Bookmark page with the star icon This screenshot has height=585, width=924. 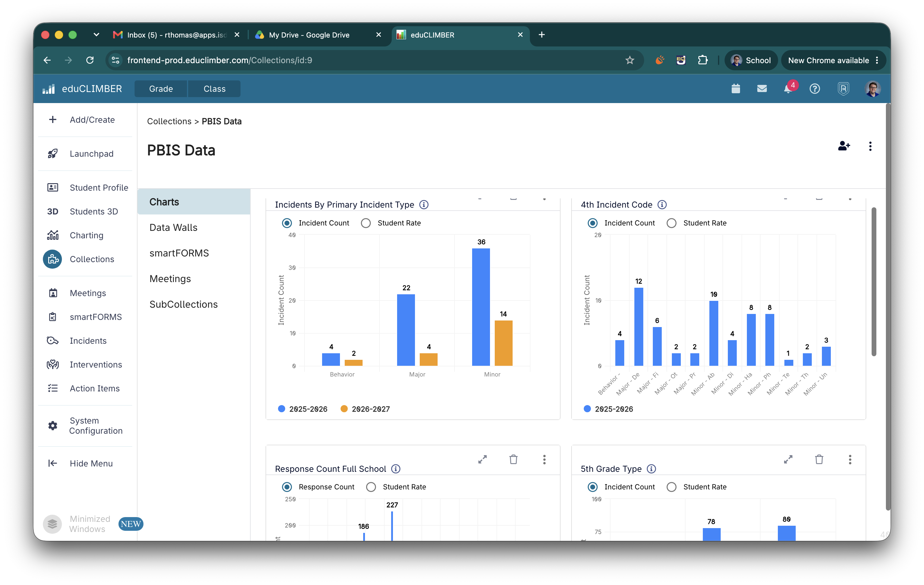pos(630,60)
